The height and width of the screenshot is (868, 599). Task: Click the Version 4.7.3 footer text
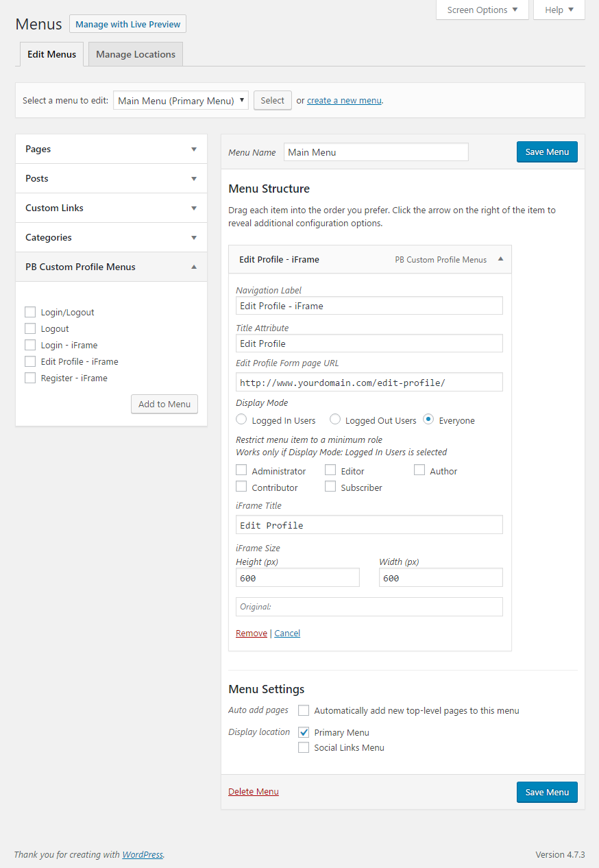point(560,854)
